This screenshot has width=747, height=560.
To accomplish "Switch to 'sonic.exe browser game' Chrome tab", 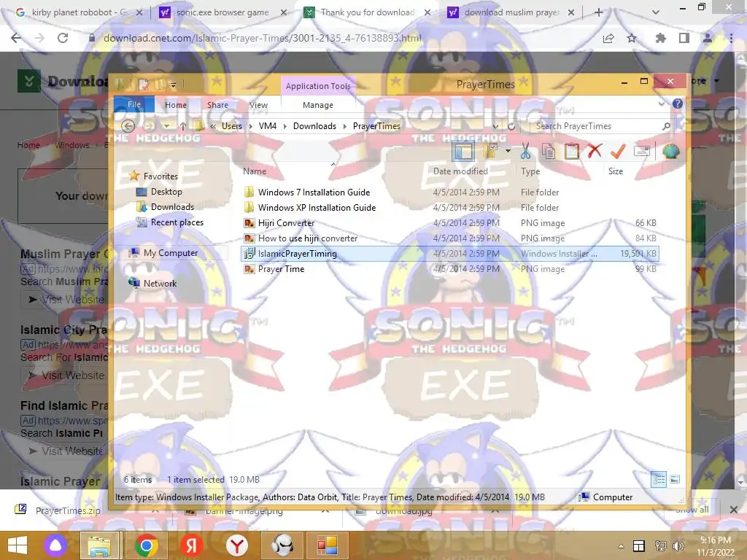I will (x=222, y=12).
